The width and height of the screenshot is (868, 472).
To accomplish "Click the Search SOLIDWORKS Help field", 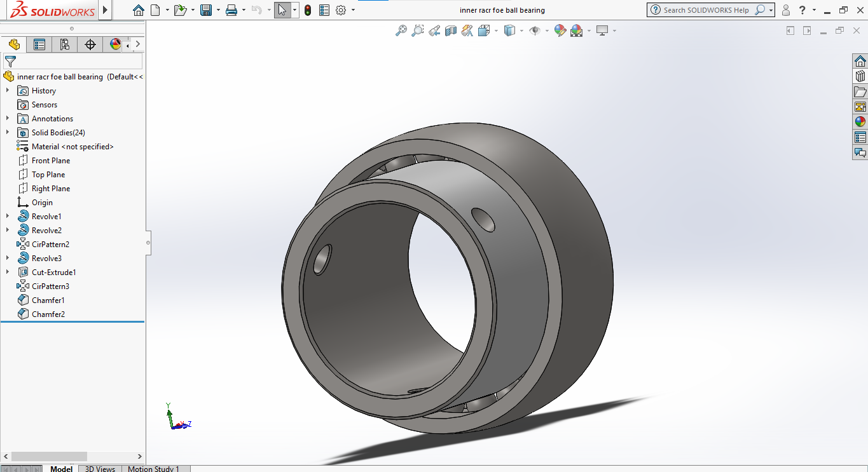I will pos(706,10).
